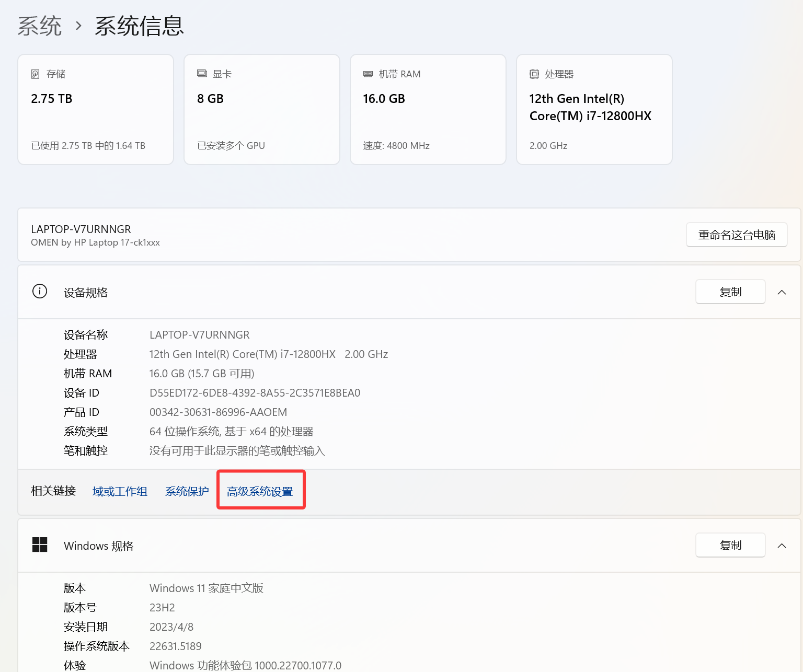This screenshot has height=672, width=803.
Task: Click 没有可用于此显示器的笔或触控输入 text
Action: pyautogui.click(x=237, y=451)
